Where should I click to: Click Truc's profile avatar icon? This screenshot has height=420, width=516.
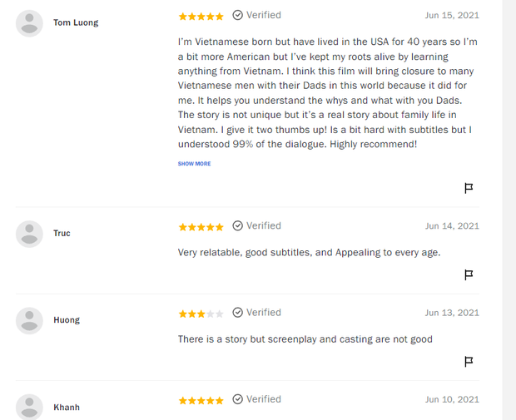[x=29, y=234]
